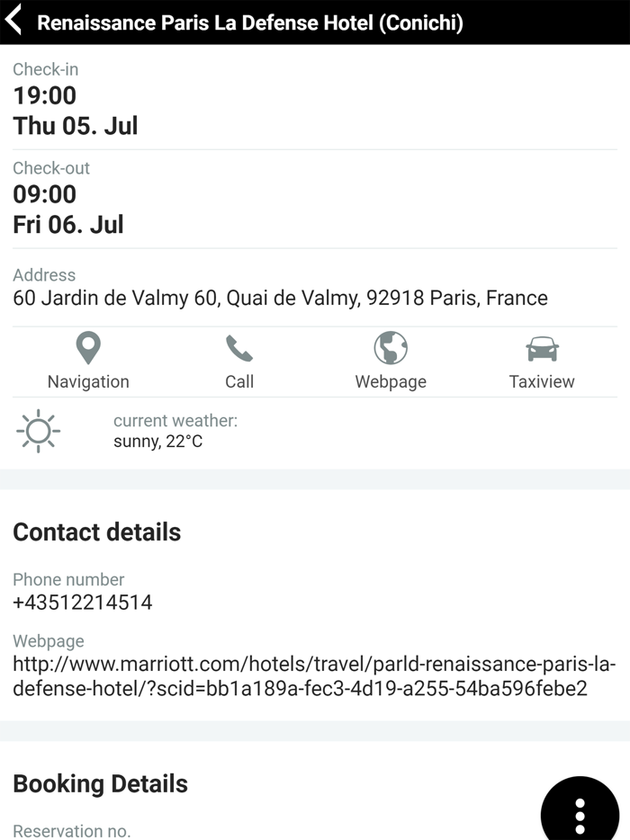
Task: Click the Taxiview label
Action: (542, 381)
